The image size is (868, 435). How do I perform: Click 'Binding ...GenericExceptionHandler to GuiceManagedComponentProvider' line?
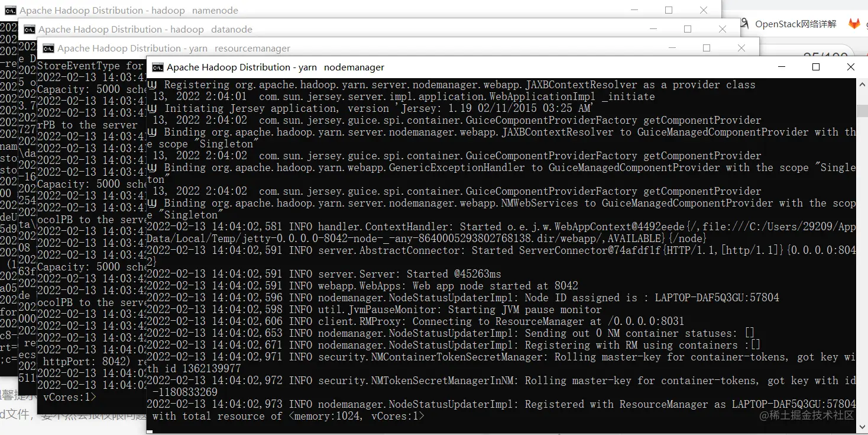501,167
